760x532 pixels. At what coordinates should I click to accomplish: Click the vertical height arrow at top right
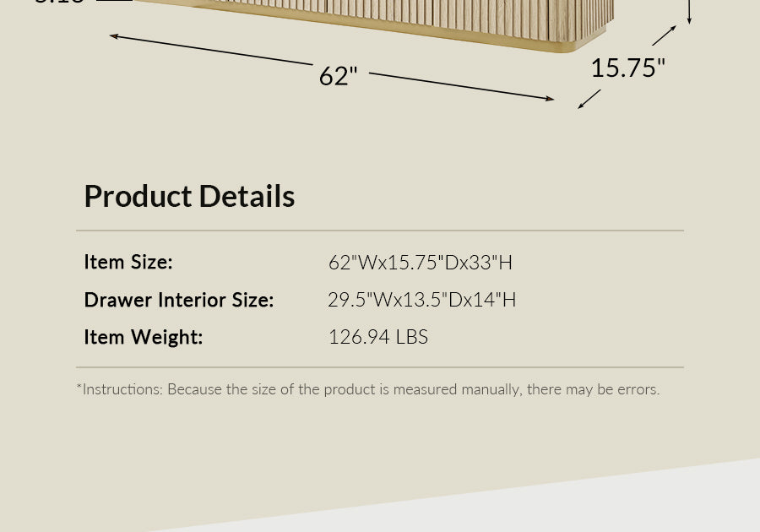689,13
